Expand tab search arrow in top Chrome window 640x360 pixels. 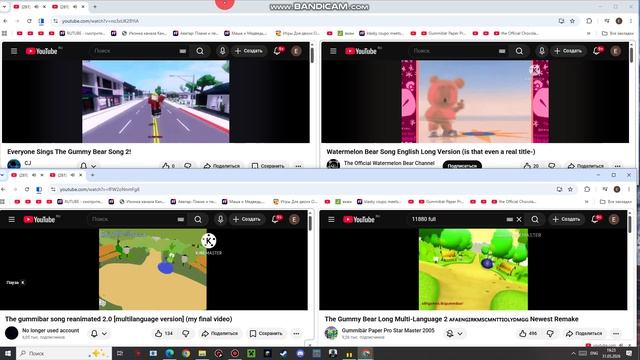[4, 7]
